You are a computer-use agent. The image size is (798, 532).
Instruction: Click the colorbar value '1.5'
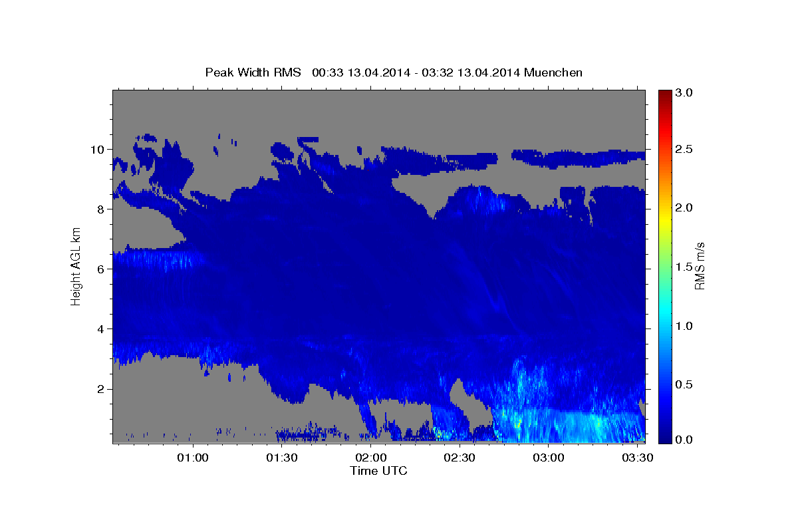684,267
